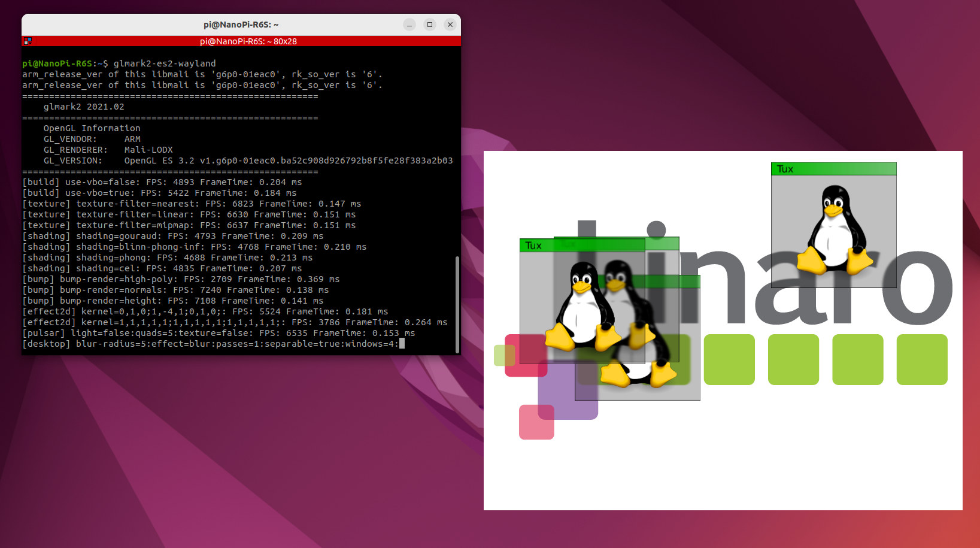Image resolution: width=980 pixels, height=548 pixels.
Task: Click the '[build] use-vbo=true' result line
Action: (159, 193)
